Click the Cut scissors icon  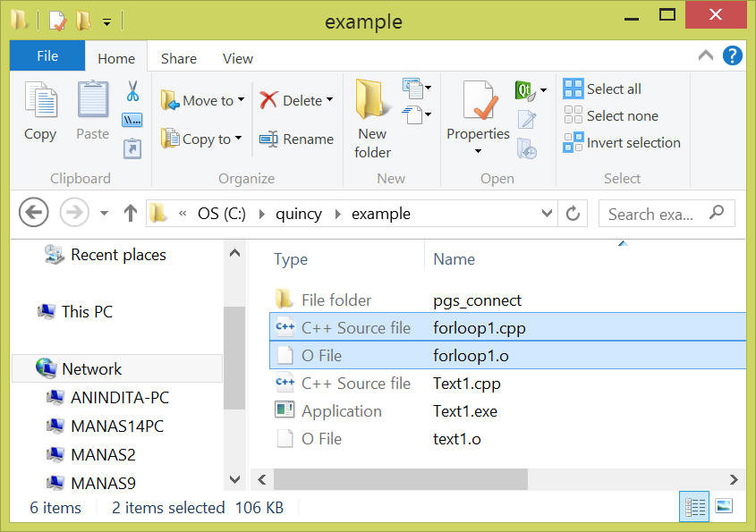click(x=132, y=91)
